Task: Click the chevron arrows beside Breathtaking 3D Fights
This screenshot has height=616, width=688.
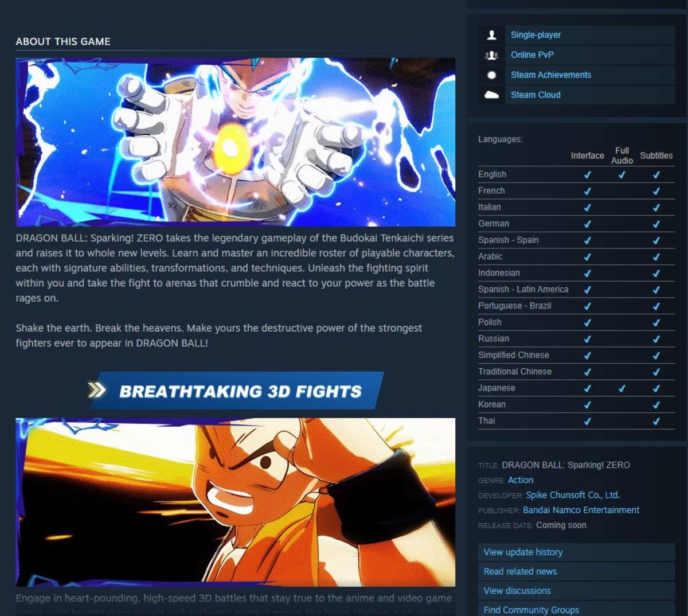Action: (x=97, y=391)
